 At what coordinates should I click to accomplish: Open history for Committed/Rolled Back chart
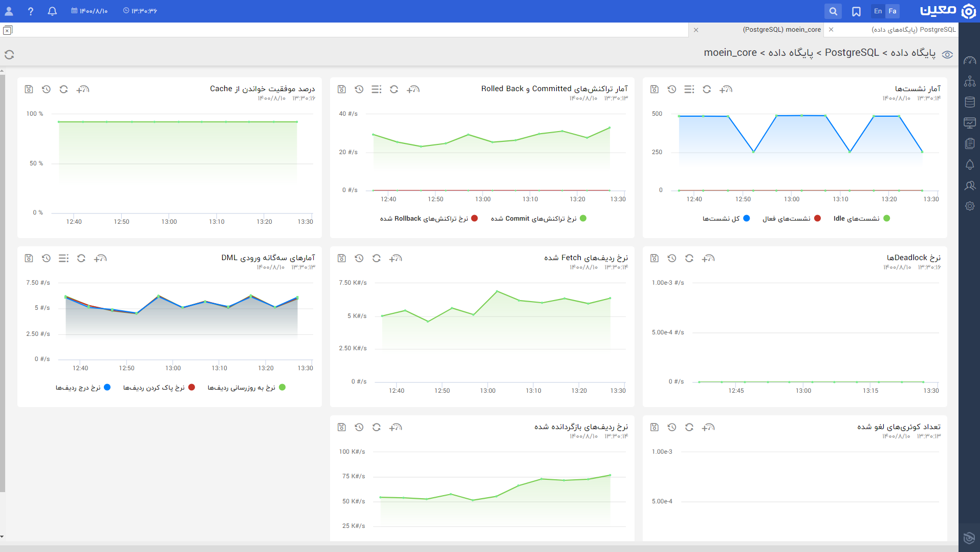pos(359,89)
